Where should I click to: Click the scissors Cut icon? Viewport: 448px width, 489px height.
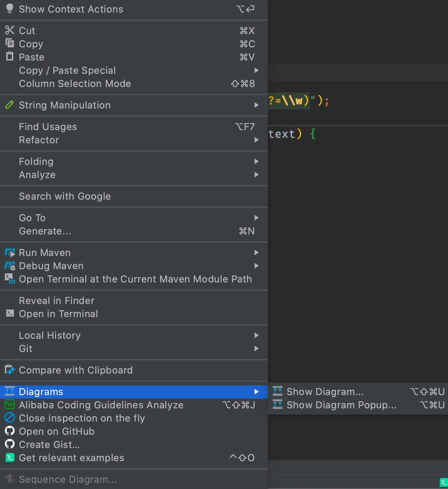pyautogui.click(x=10, y=30)
